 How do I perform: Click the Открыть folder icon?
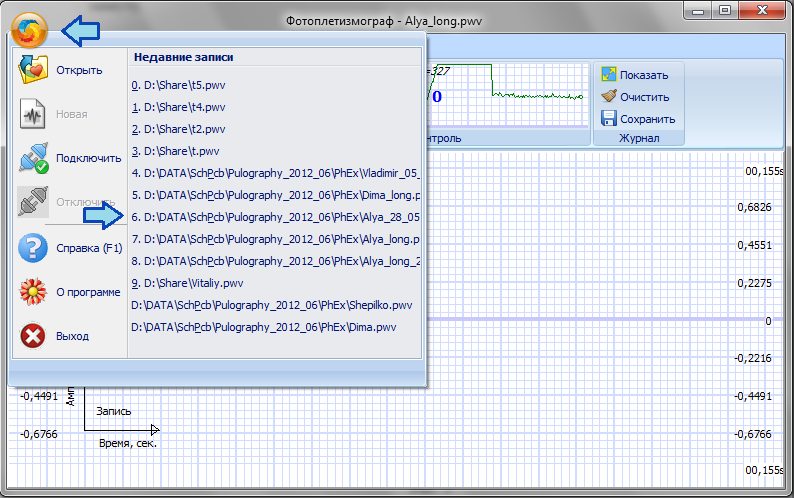33,70
